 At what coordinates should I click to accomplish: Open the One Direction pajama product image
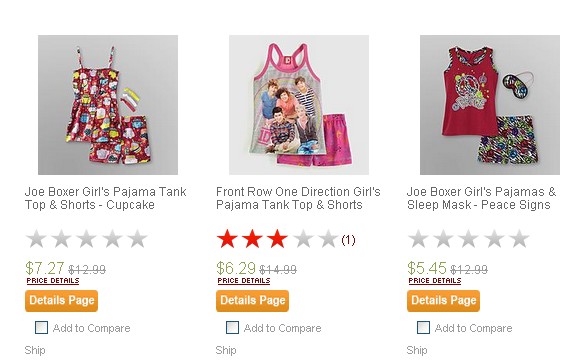pos(299,105)
